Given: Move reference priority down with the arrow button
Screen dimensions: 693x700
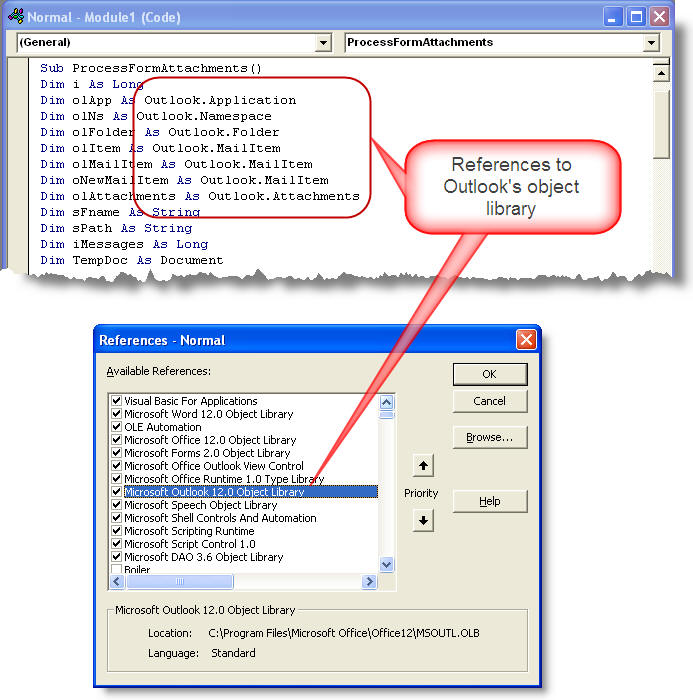Looking at the screenshot, I should (423, 521).
